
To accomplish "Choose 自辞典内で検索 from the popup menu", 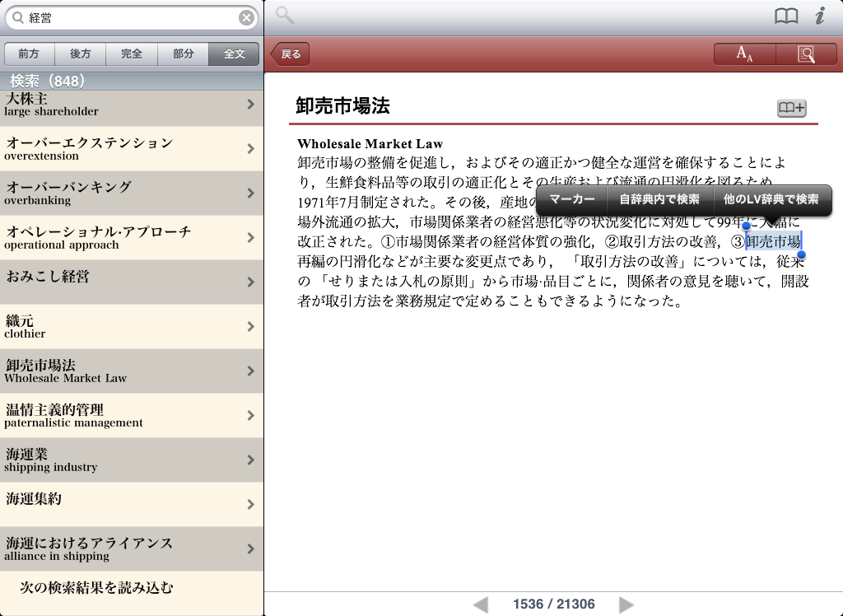I will [659, 199].
